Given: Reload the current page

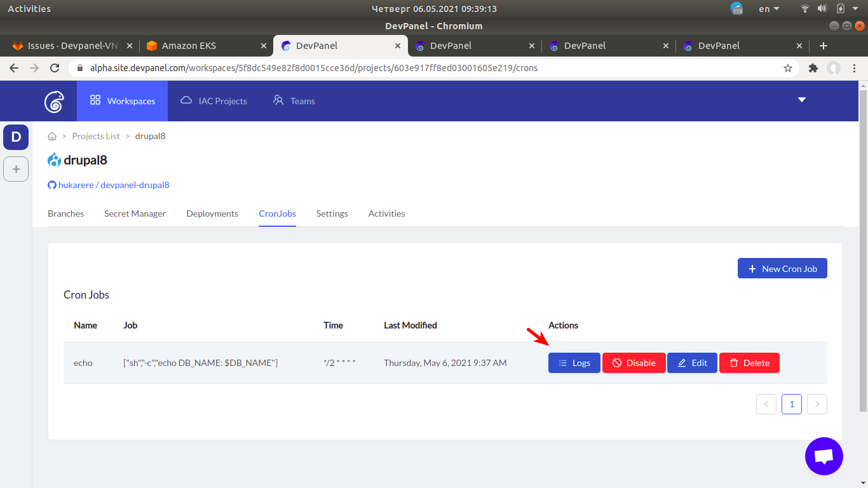Looking at the screenshot, I should click(x=55, y=68).
